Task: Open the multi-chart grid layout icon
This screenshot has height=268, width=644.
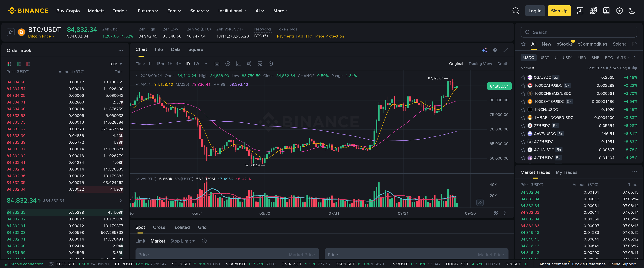Action: point(495,50)
